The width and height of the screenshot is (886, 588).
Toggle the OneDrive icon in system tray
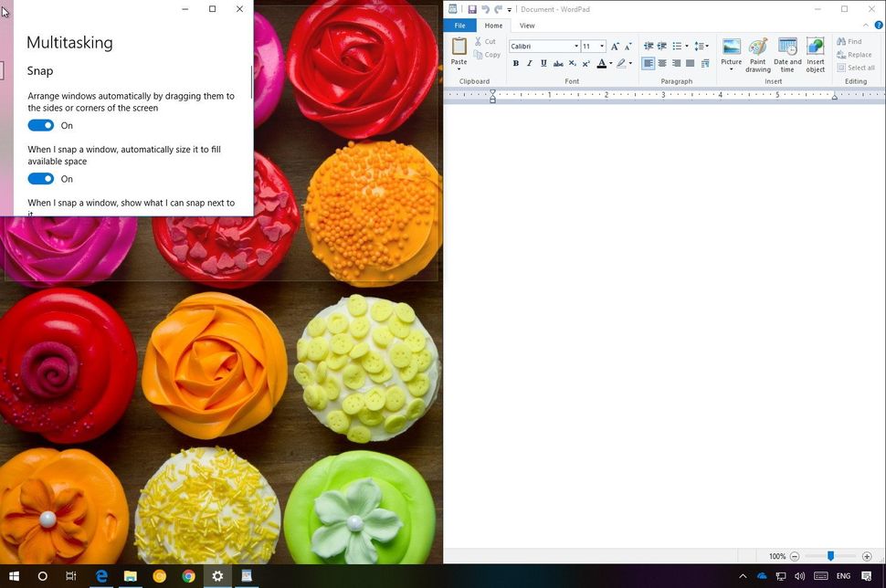[761, 576]
